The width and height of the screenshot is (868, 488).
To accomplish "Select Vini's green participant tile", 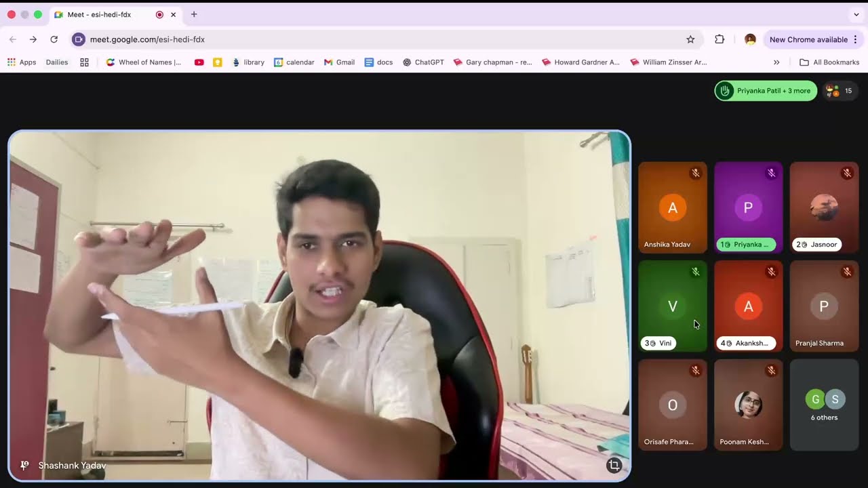I will tap(673, 306).
